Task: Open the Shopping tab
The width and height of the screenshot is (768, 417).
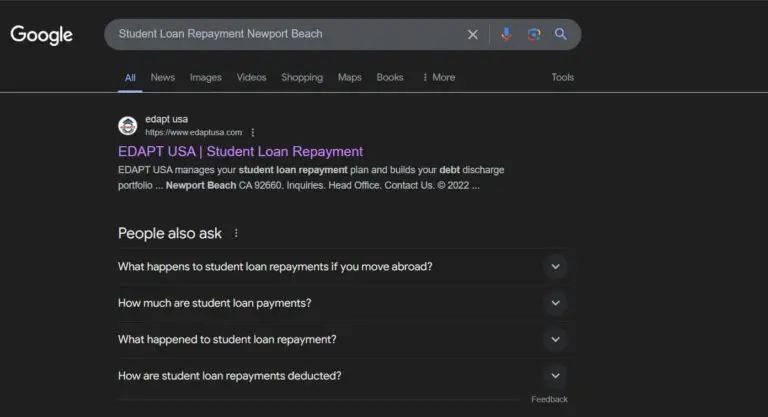Action: coord(302,77)
